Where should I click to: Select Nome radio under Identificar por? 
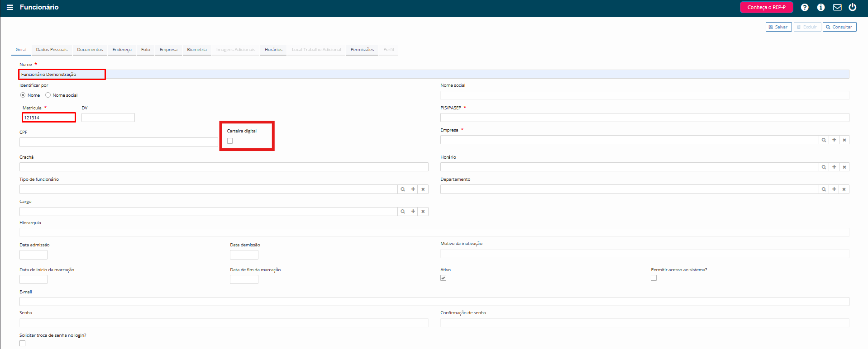point(23,95)
